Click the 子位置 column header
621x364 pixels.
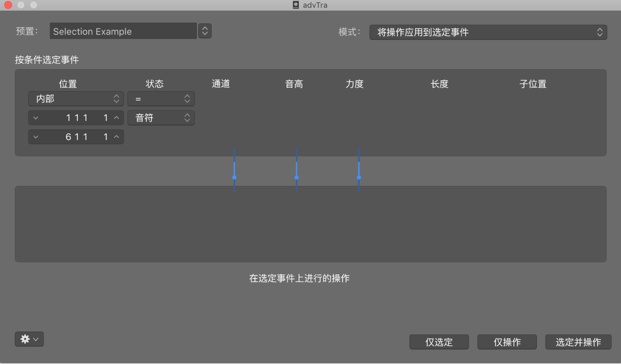pyautogui.click(x=533, y=83)
